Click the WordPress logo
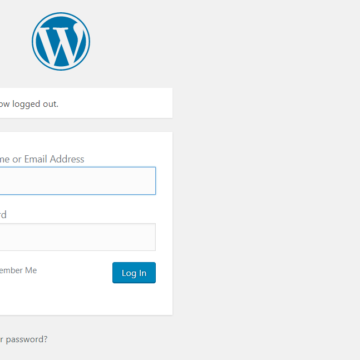Screen dimensions: 360x360 click(61, 41)
